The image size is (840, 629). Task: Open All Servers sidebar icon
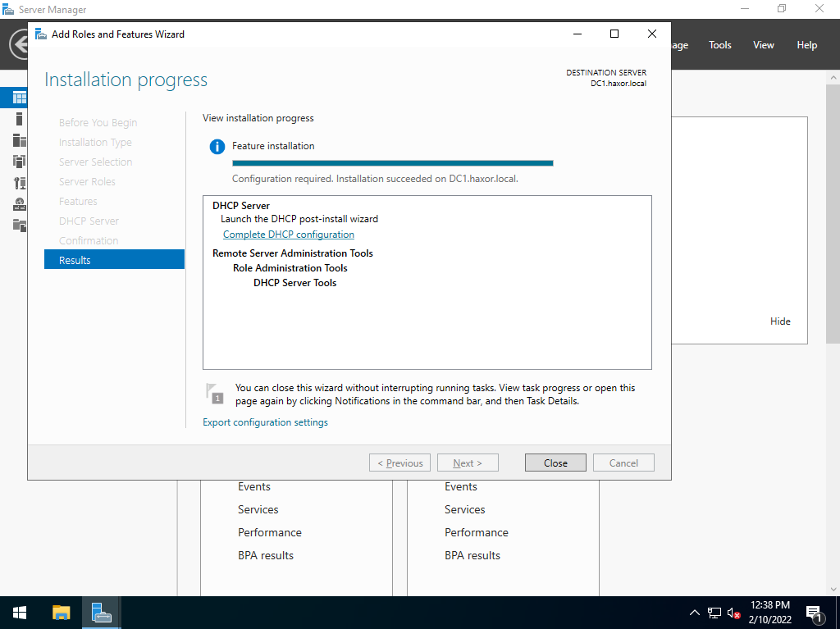pos(20,140)
